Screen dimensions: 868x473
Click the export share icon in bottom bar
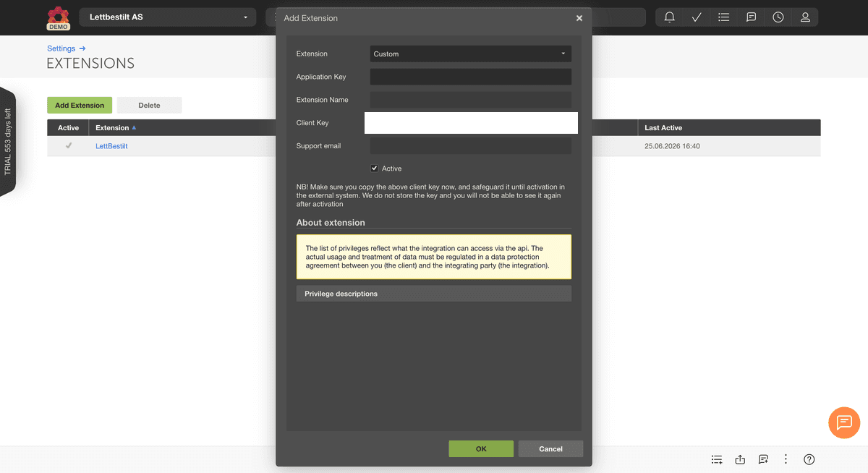[740, 459]
